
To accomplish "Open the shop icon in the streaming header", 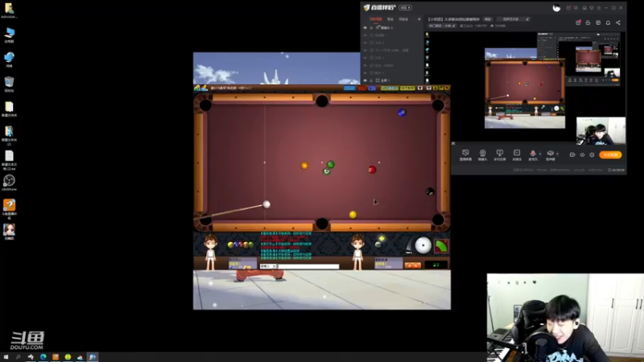I will click(x=598, y=23).
